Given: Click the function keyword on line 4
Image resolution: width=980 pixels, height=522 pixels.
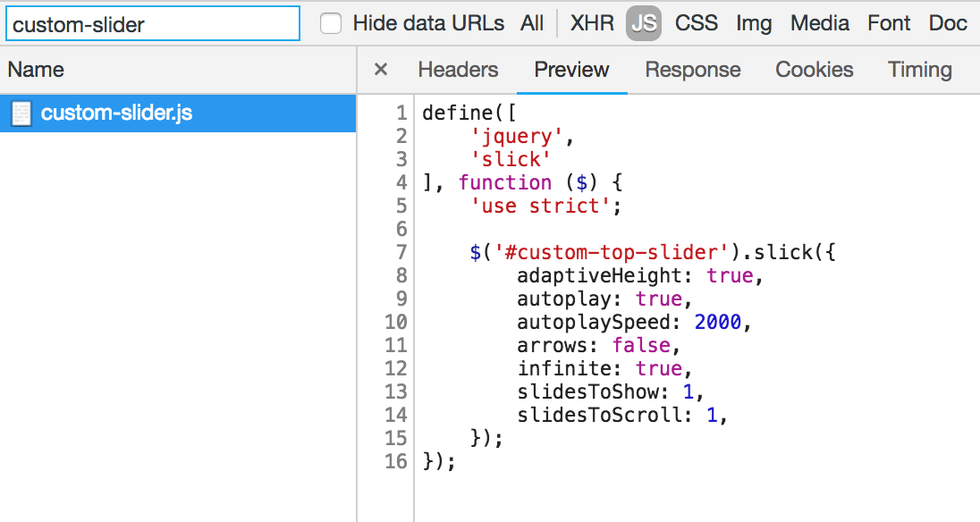Looking at the screenshot, I should [505, 182].
